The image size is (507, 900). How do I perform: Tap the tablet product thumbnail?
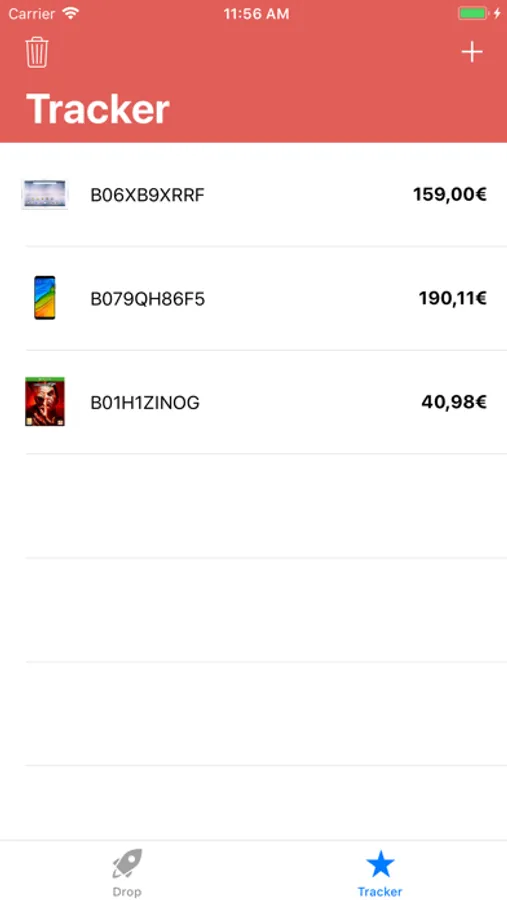point(44,195)
